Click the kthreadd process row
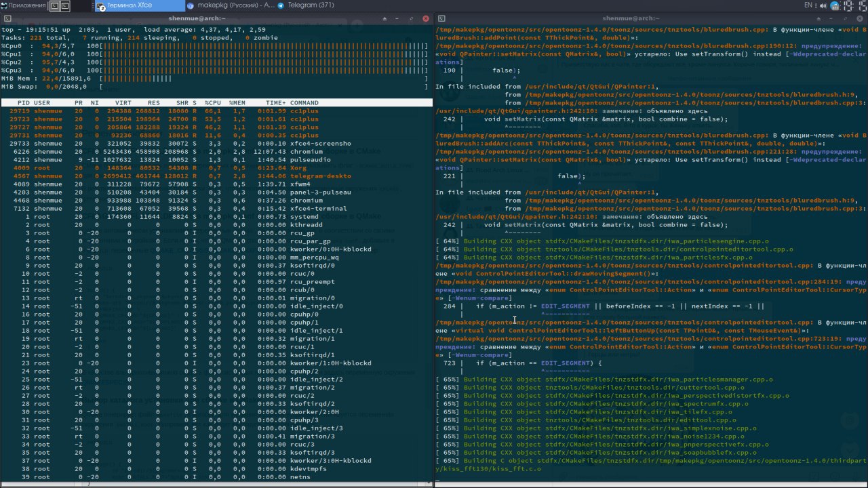 216,225
